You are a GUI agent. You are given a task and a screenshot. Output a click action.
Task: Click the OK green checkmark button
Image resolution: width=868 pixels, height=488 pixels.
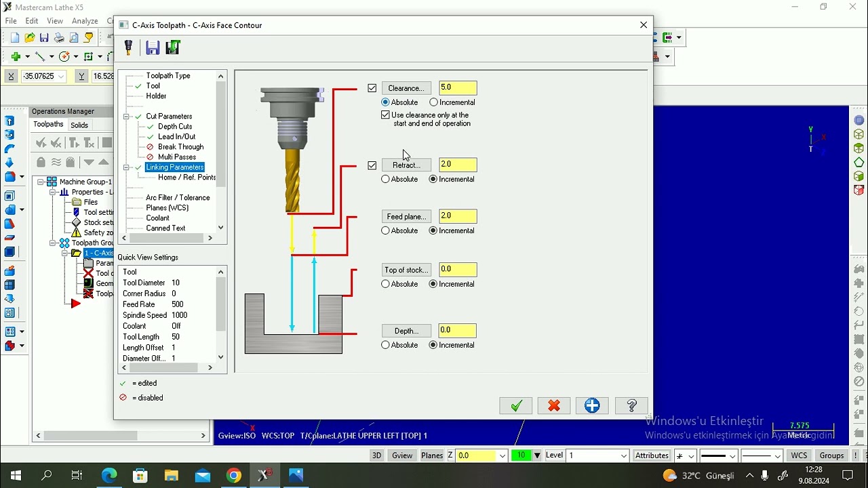click(x=516, y=405)
